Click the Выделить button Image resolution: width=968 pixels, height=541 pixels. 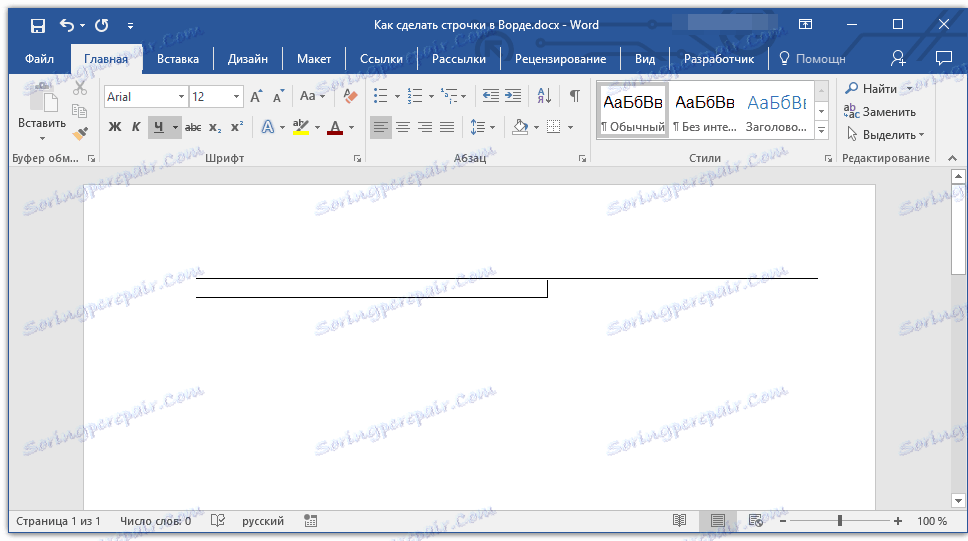coord(885,135)
